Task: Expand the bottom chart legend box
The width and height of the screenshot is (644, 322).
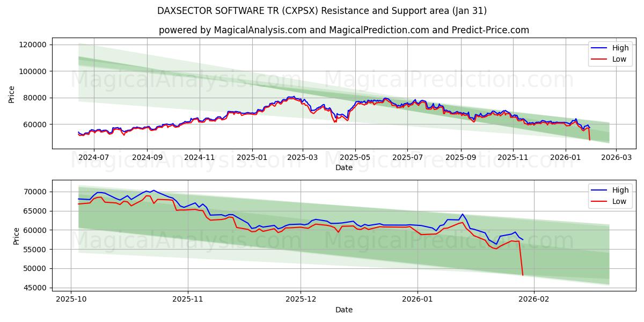Action: 609,195
